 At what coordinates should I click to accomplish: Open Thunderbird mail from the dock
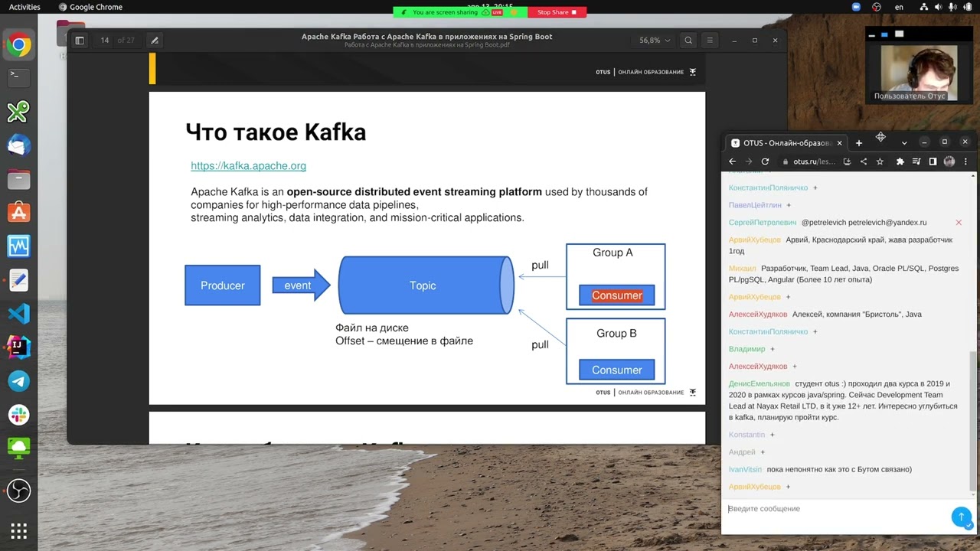(18, 145)
